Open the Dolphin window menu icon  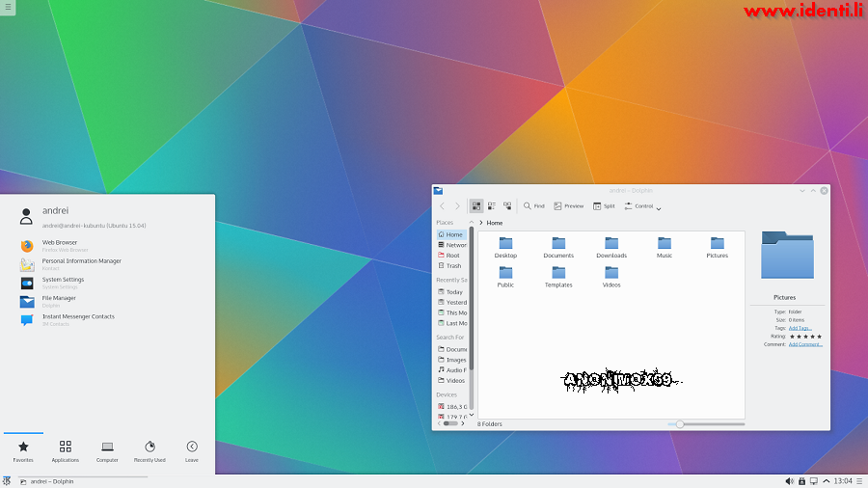(x=439, y=191)
